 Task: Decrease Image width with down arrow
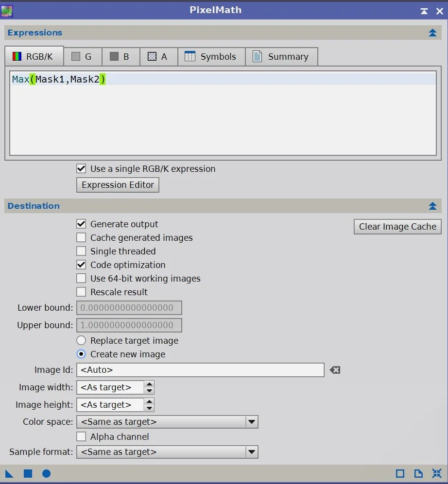point(149,391)
